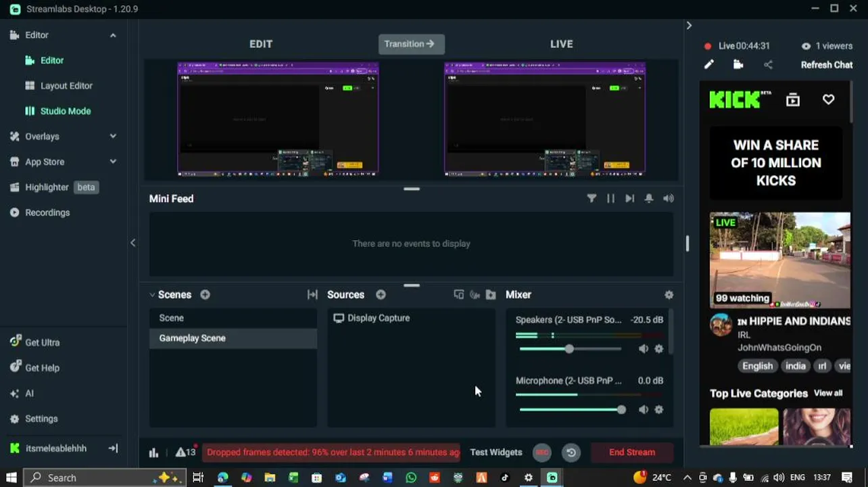Adjust the Speakers volume slider
This screenshot has width=868, height=487.
pyautogui.click(x=569, y=349)
